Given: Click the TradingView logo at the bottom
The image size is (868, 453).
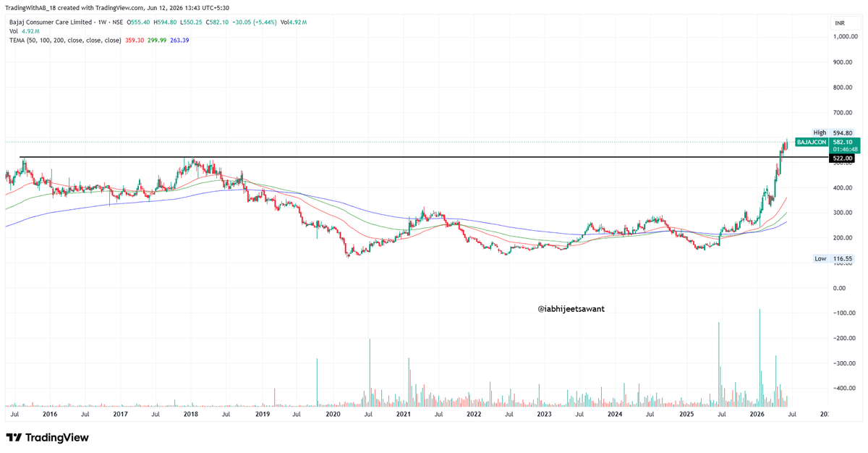Looking at the screenshot, I should tap(47, 437).
